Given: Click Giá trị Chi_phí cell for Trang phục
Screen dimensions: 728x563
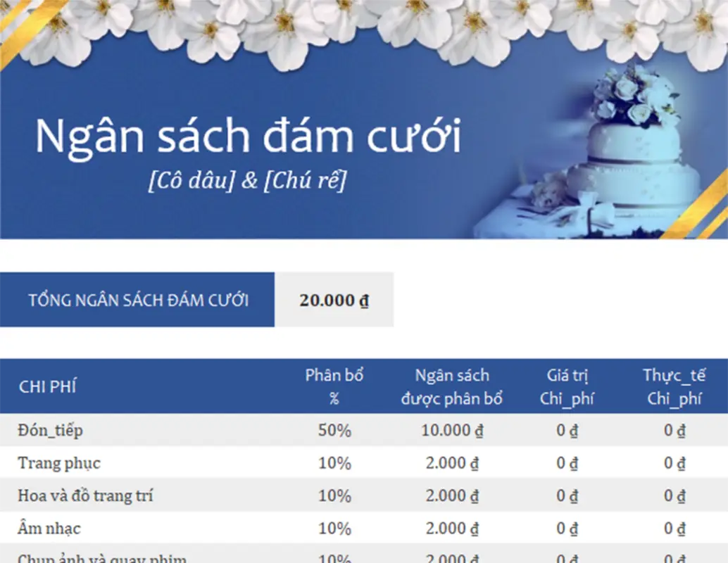Looking at the screenshot, I should 567,463.
